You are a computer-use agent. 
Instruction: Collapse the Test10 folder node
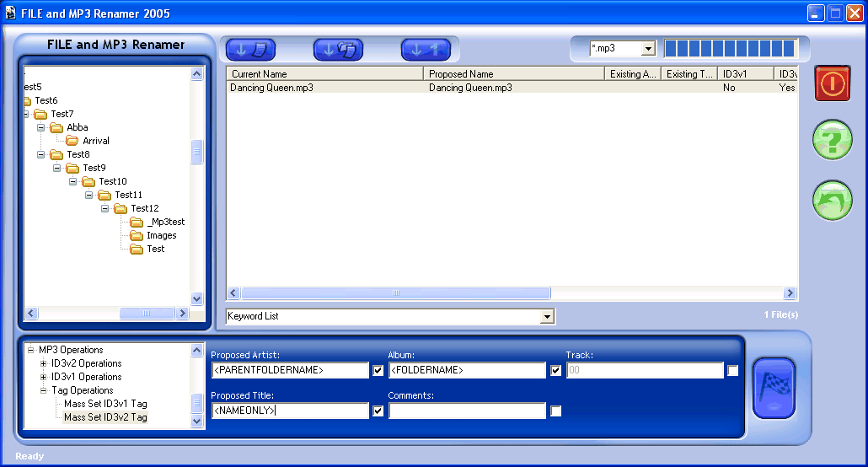pyautogui.click(x=72, y=181)
